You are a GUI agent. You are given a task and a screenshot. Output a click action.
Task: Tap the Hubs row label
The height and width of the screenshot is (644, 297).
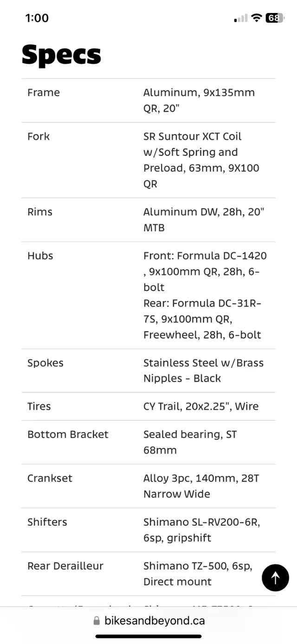click(x=40, y=256)
